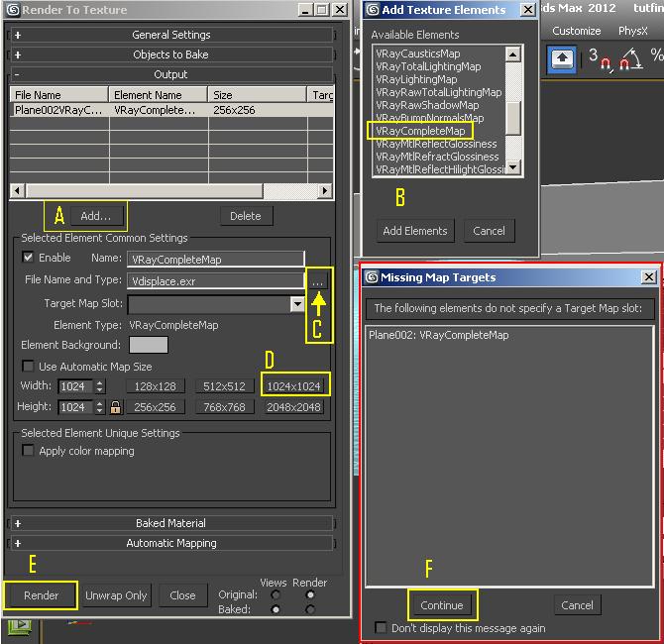
Task: Open the Element Background color swatch
Action: pos(149,345)
